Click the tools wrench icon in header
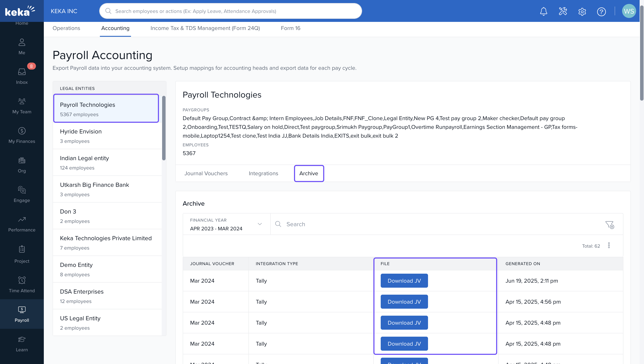644x364 pixels. [563, 11]
